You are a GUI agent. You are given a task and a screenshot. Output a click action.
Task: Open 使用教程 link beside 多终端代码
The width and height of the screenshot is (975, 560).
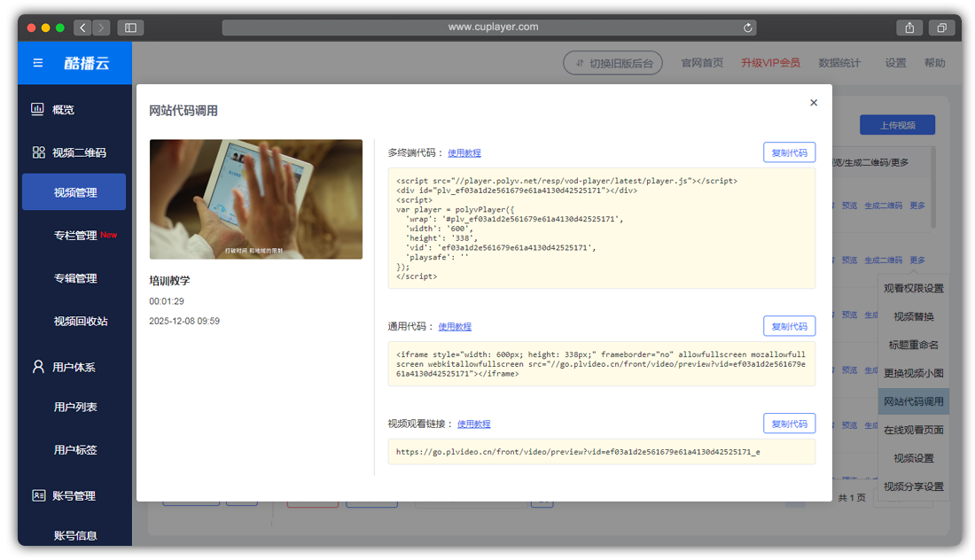click(464, 153)
